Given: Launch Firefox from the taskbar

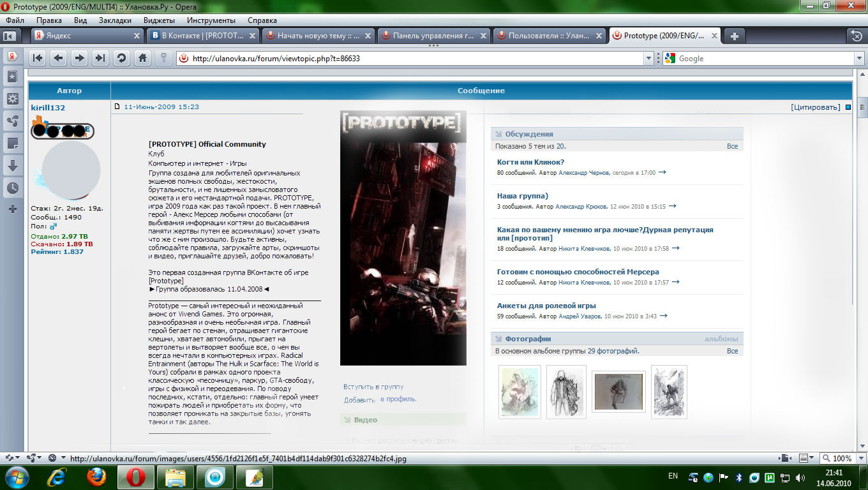Looking at the screenshot, I should tap(96, 477).
